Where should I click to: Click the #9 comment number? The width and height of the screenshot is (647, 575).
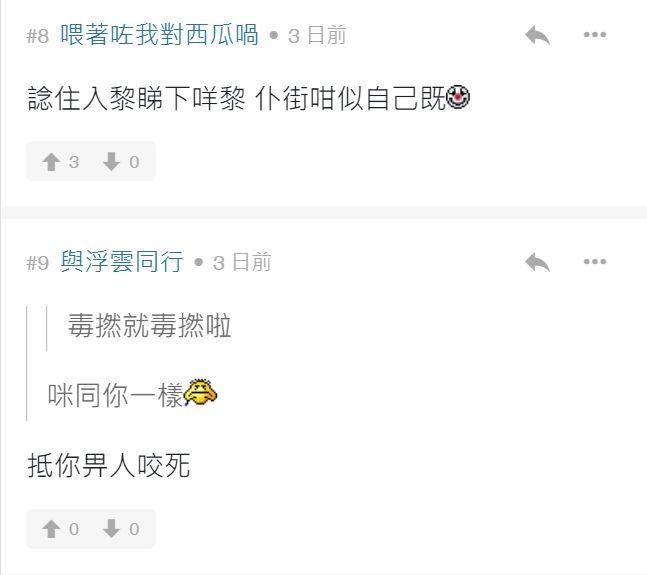(37, 263)
